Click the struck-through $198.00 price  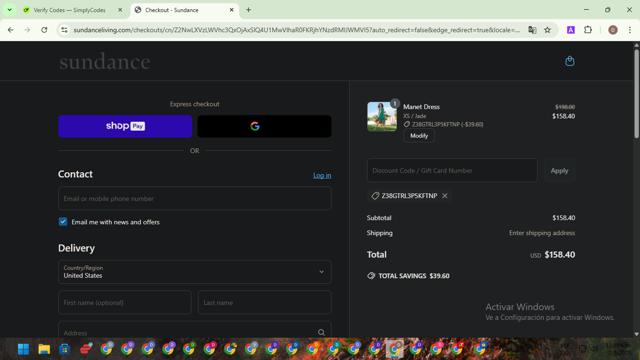565,107
